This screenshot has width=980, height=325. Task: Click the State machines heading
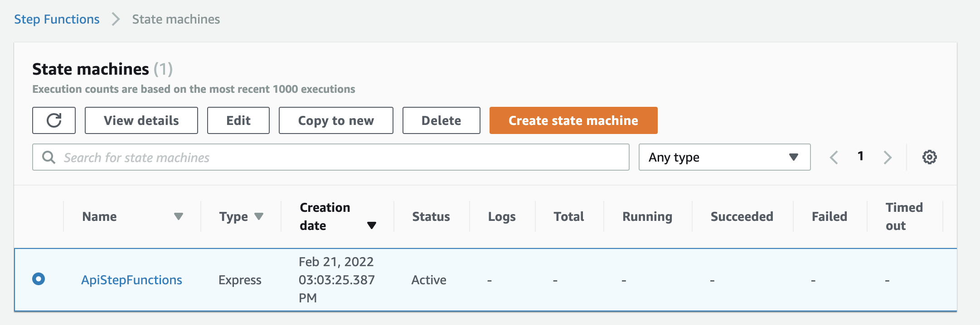pos(91,69)
